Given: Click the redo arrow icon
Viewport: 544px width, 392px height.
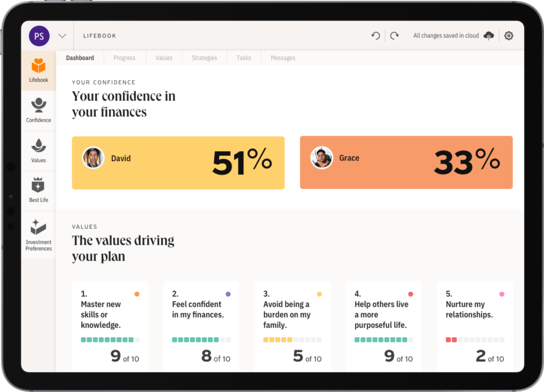Looking at the screenshot, I should coord(394,36).
